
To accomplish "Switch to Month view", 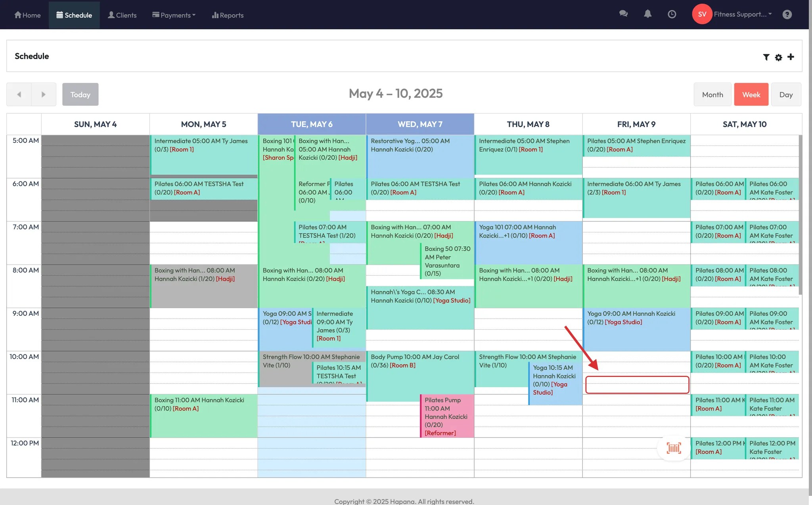I will (712, 94).
